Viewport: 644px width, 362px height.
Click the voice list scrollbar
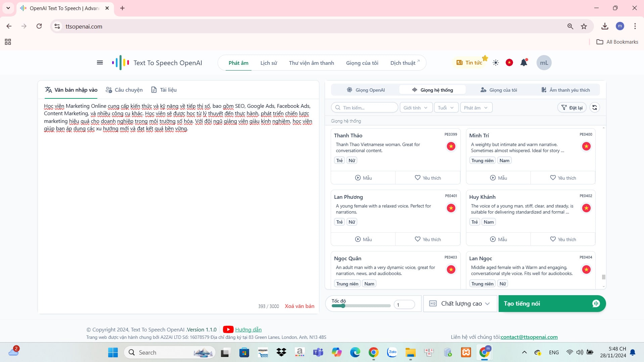click(x=603, y=277)
